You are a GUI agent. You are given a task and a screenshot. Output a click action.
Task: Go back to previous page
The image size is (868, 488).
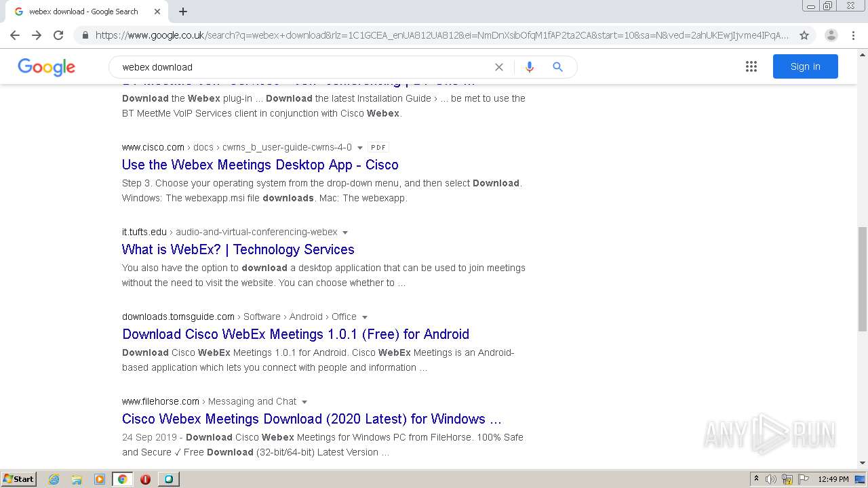pos(15,35)
